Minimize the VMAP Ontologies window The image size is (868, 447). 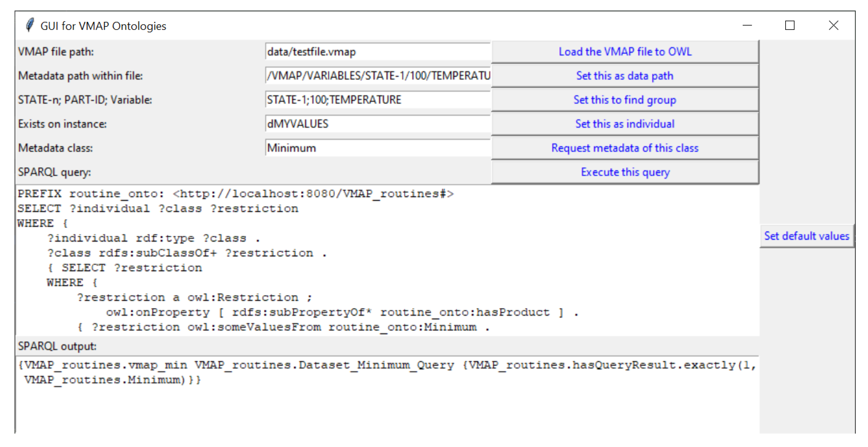[747, 25]
